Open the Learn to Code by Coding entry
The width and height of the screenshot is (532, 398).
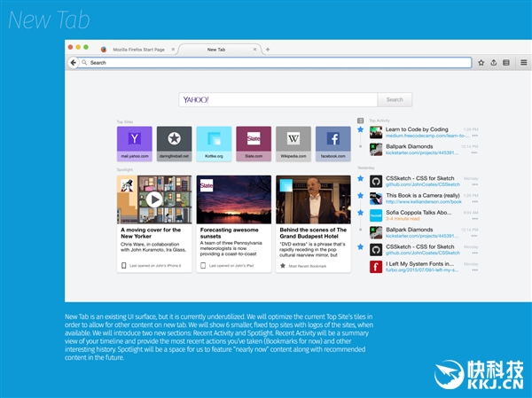[417, 129]
